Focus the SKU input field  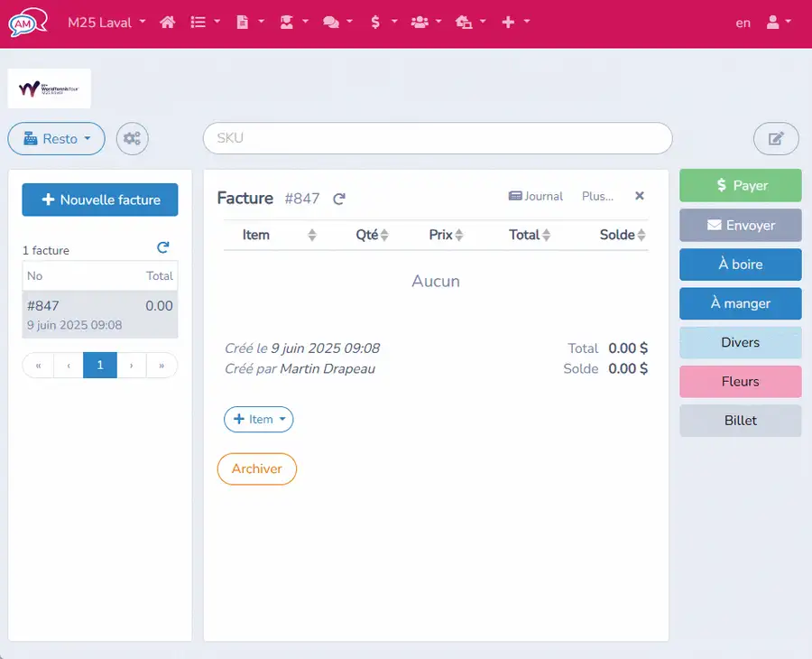click(438, 138)
